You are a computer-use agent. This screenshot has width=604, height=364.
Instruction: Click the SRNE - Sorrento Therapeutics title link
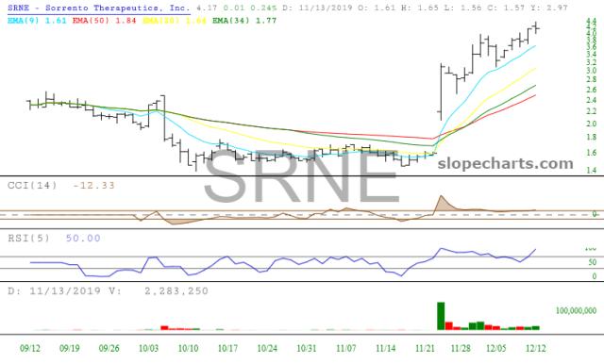click(98, 8)
